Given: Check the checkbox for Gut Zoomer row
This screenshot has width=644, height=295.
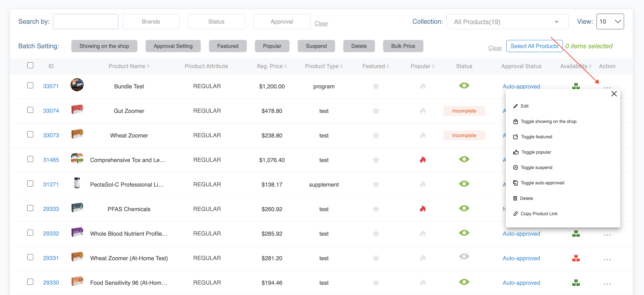Looking at the screenshot, I should click(x=30, y=110).
